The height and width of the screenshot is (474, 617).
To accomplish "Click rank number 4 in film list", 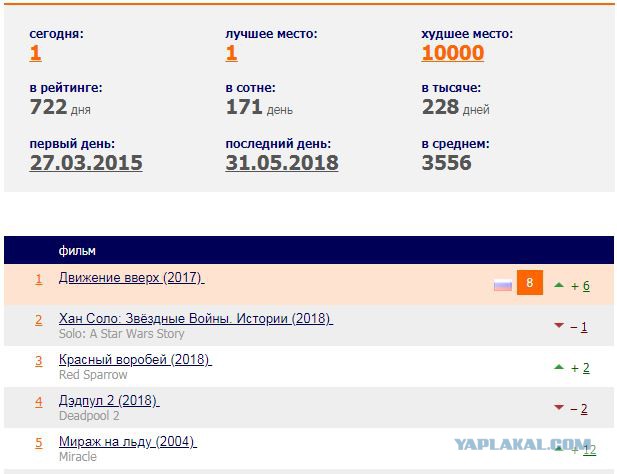I will click(x=39, y=402).
